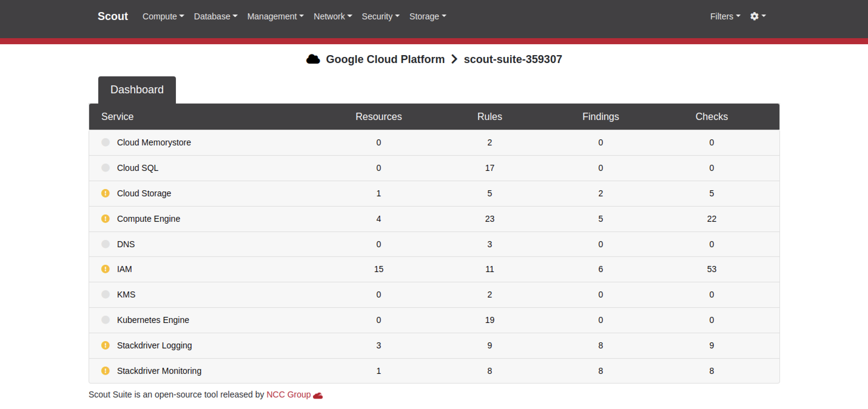
Task: Open the Compute dropdown menu
Action: tap(163, 16)
